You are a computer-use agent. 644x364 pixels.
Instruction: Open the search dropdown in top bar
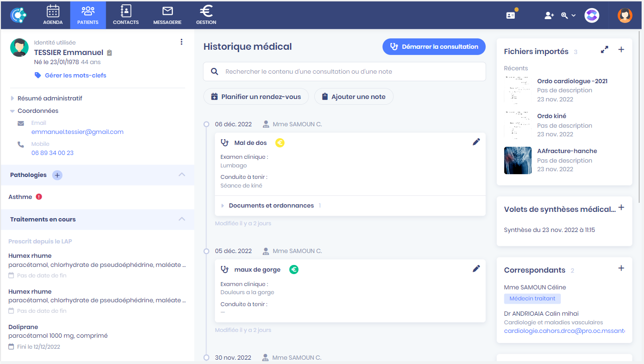click(568, 15)
